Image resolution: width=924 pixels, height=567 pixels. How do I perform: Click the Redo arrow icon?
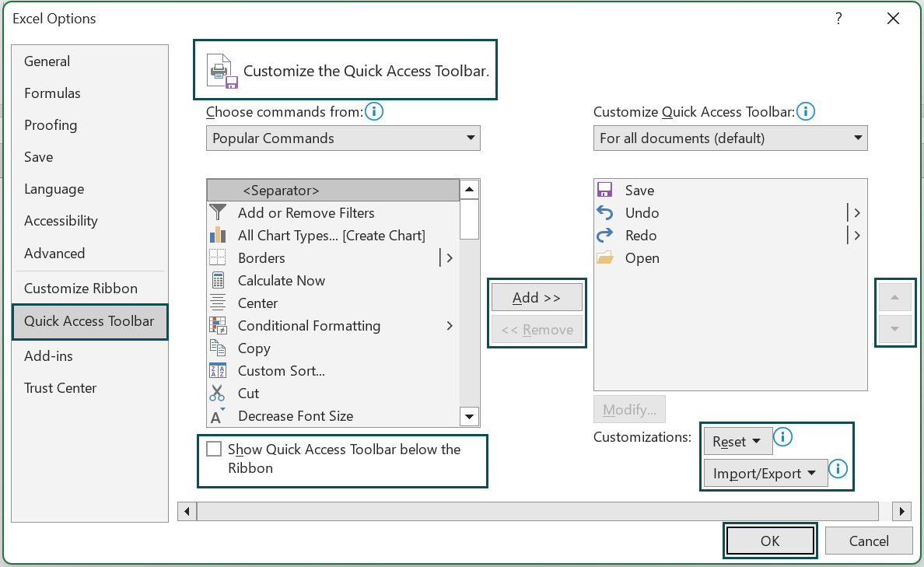(x=605, y=235)
